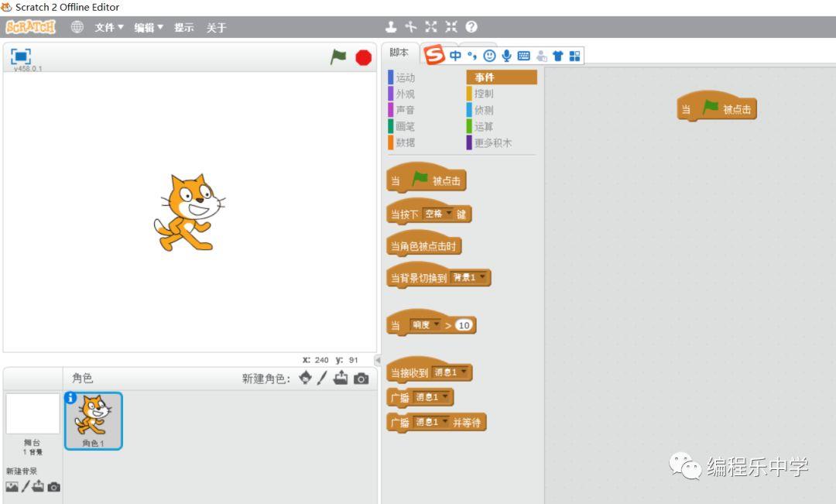Select the 角色1 sprite thumbnail
The height and width of the screenshot is (504, 836).
pyautogui.click(x=94, y=421)
